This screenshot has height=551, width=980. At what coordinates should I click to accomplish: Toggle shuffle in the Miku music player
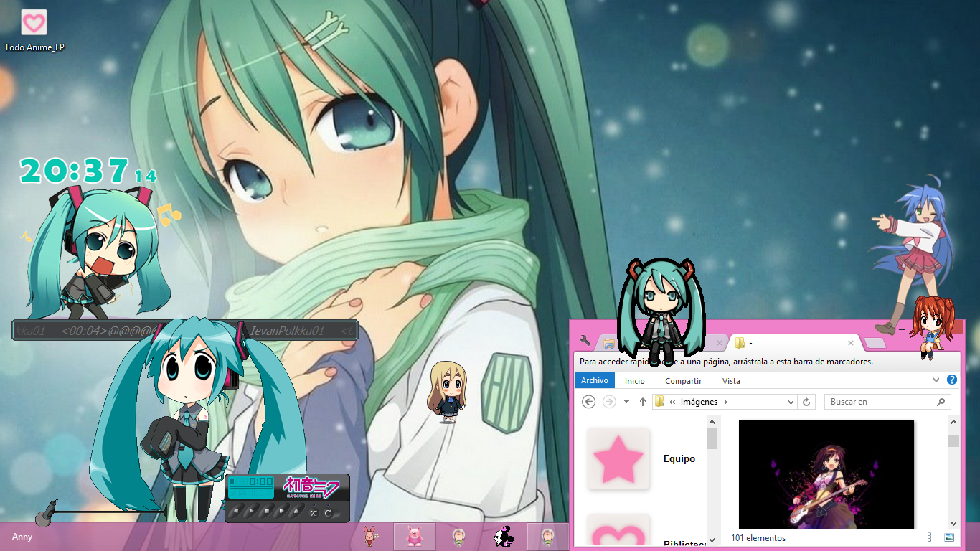pyautogui.click(x=314, y=513)
